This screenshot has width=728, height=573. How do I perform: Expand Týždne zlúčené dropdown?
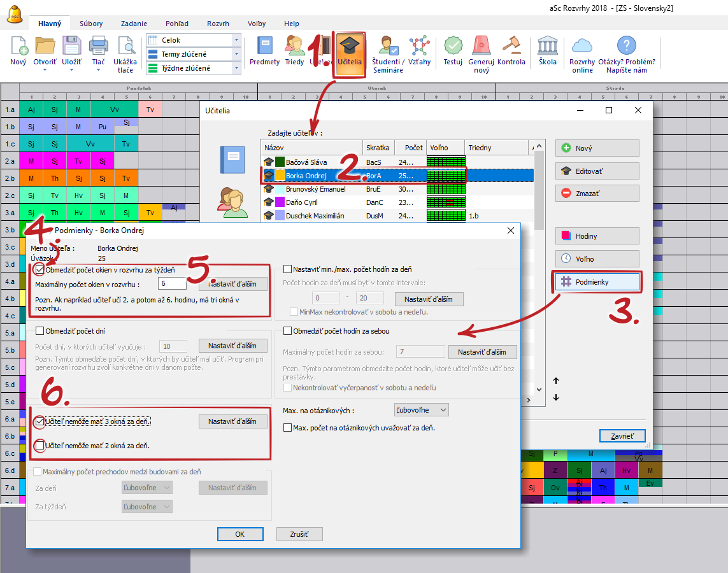236,67
